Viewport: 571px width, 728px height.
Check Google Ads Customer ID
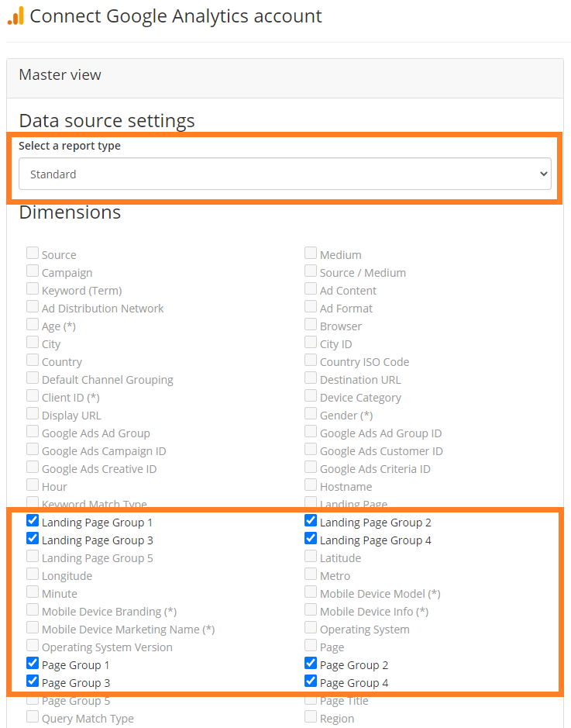311,449
